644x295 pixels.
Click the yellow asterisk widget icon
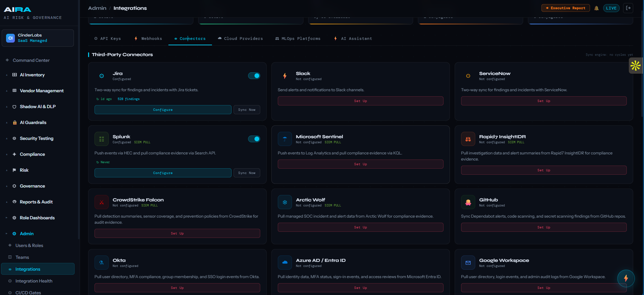pos(636,65)
